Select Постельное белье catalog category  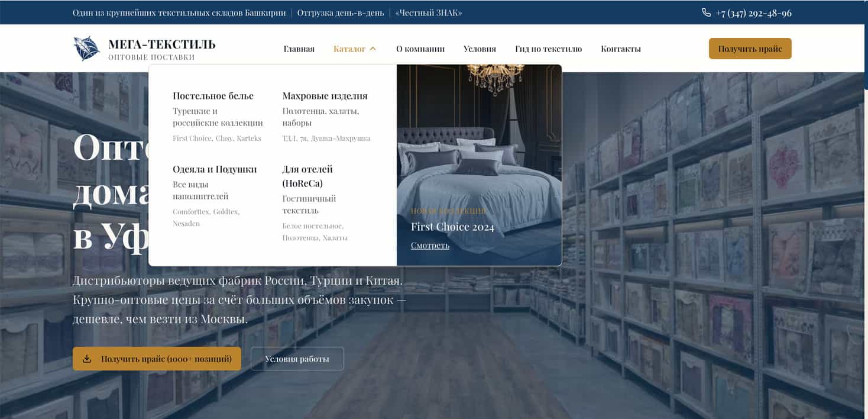coord(213,96)
